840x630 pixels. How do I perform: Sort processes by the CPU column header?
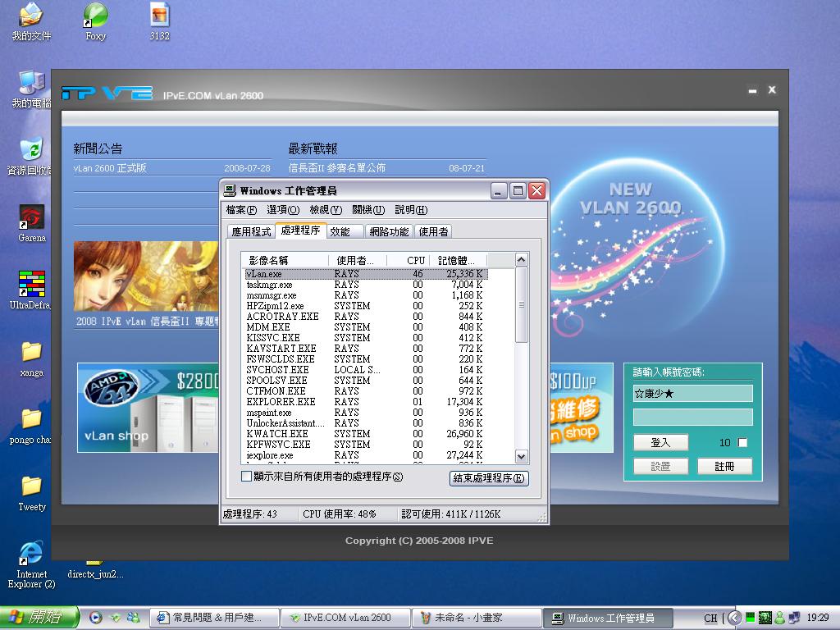pos(416,260)
